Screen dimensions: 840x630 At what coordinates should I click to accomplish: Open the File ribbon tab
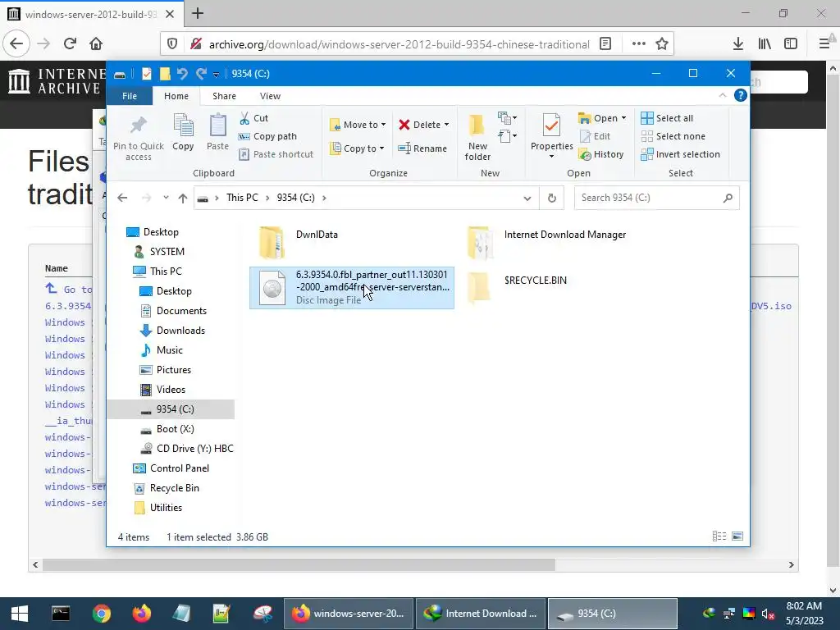click(x=130, y=96)
